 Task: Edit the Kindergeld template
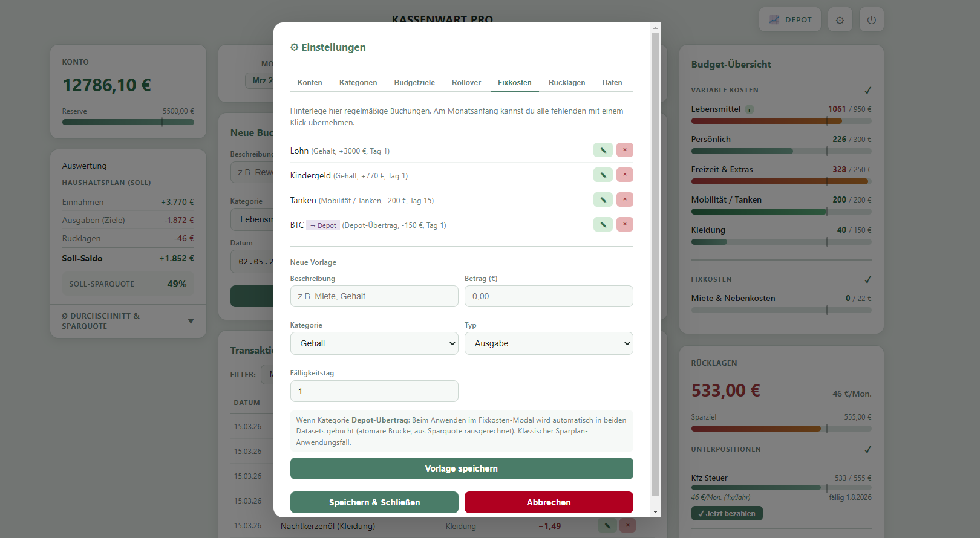(x=603, y=175)
